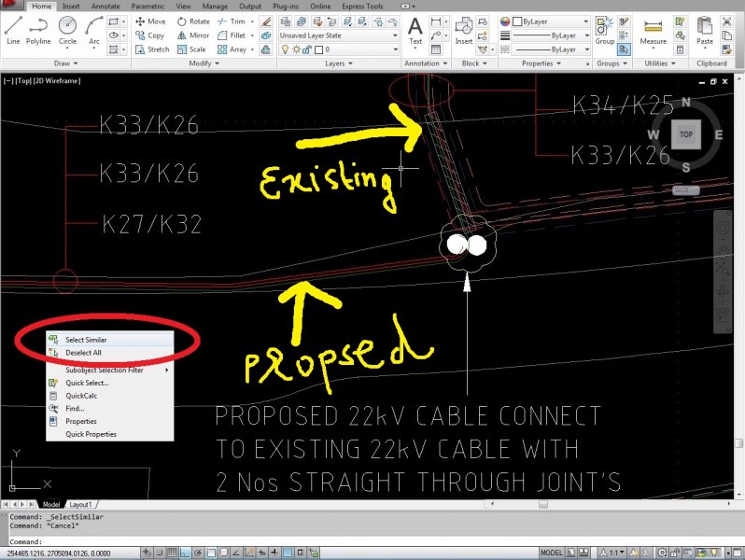Viewport: 745px width, 560px height.
Task: Click the Move tool in Modify panel
Action: click(x=150, y=21)
